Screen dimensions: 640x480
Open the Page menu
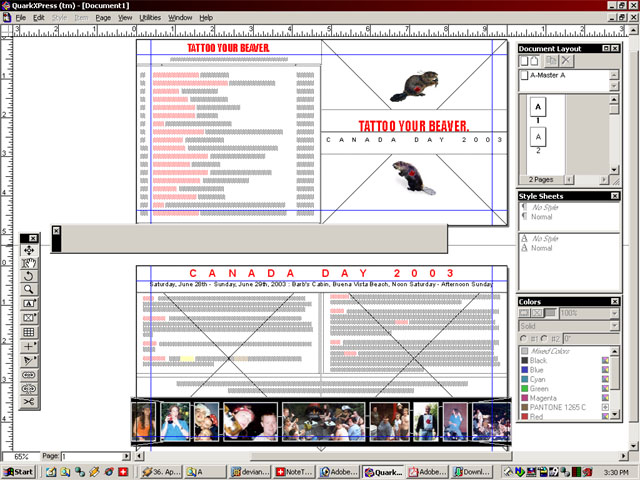tap(103, 18)
